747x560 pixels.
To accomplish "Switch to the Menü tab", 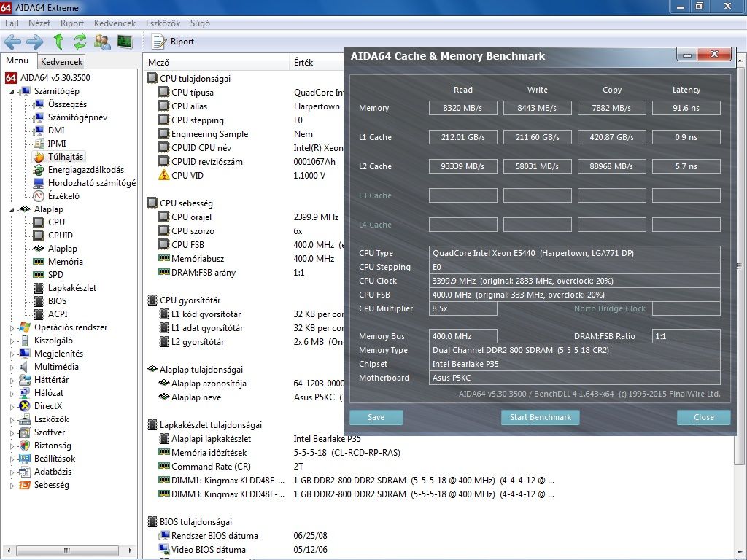I will (18, 61).
